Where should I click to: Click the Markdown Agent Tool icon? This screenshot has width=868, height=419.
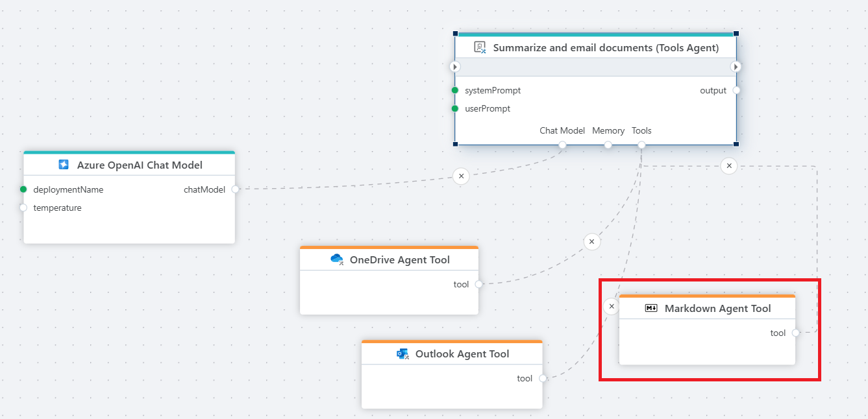651,308
